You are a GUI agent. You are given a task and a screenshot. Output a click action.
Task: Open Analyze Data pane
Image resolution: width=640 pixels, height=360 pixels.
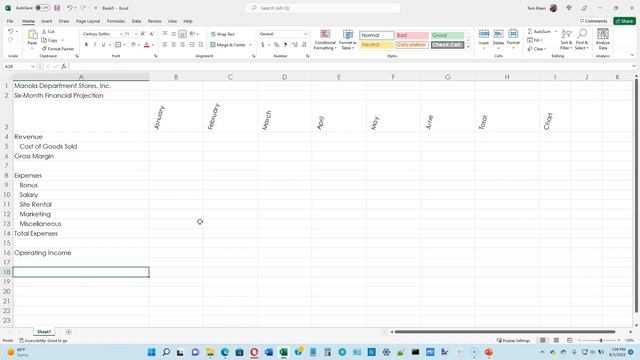tap(603, 39)
